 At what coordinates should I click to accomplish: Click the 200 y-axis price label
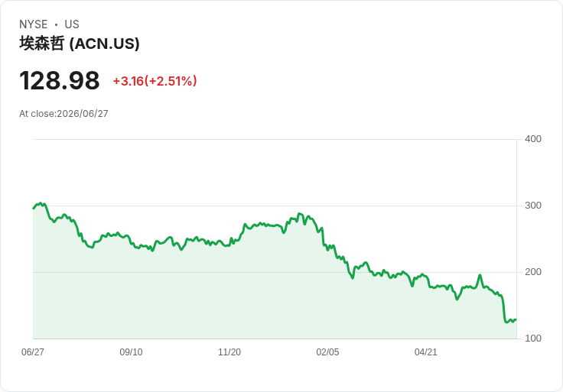click(x=533, y=272)
